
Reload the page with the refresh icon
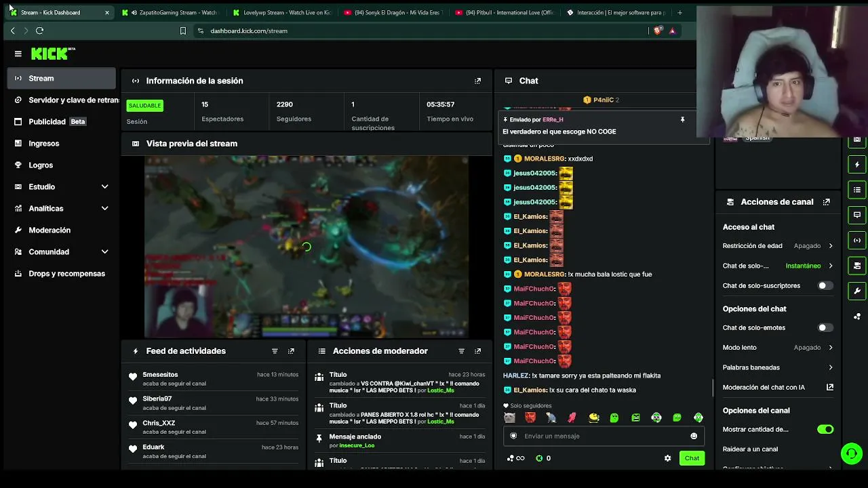pos(40,30)
